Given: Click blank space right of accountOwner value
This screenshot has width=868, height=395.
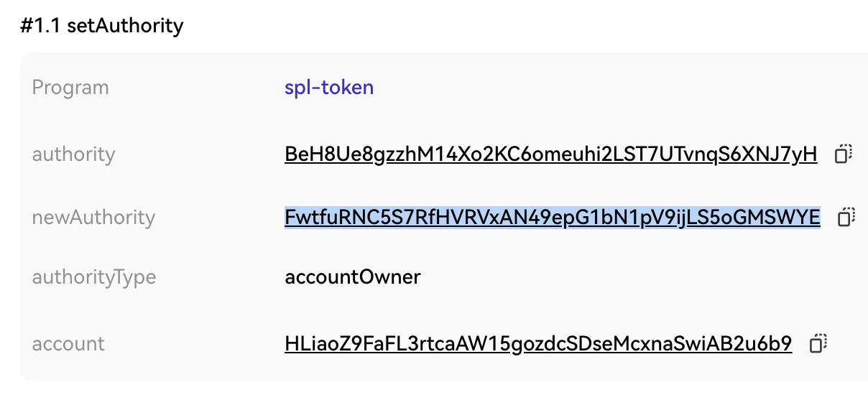Looking at the screenshot, I should click(611, 277).
